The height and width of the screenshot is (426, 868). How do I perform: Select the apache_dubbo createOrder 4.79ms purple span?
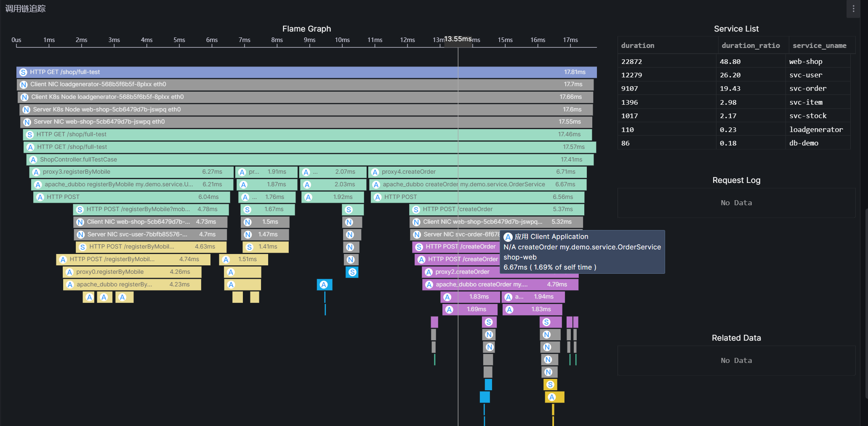[500, 285]
